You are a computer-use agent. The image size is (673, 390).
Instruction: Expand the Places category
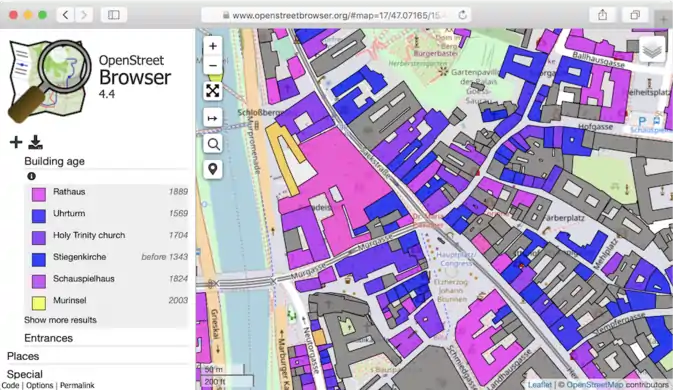(x=23, y=356)
